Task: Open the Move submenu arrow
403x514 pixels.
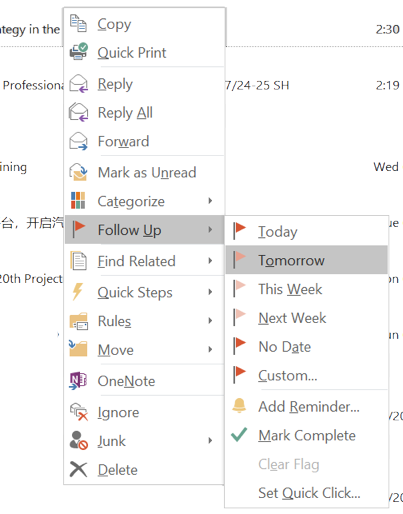Action: tap(210, 349)
